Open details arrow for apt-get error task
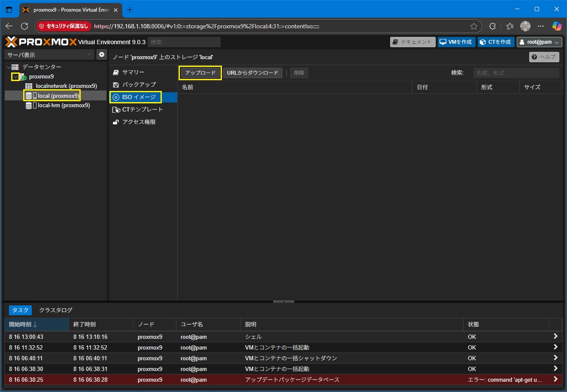 pos(555,379)
